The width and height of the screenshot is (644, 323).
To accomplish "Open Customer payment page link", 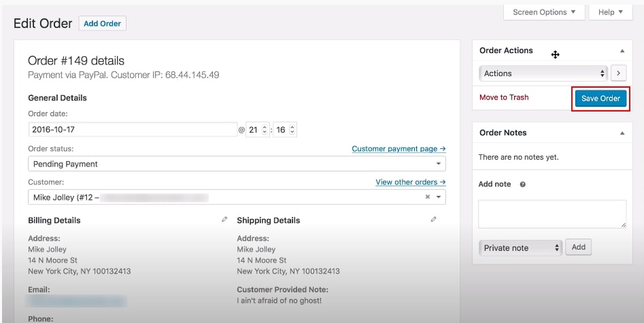I will [x=399, y=149].
